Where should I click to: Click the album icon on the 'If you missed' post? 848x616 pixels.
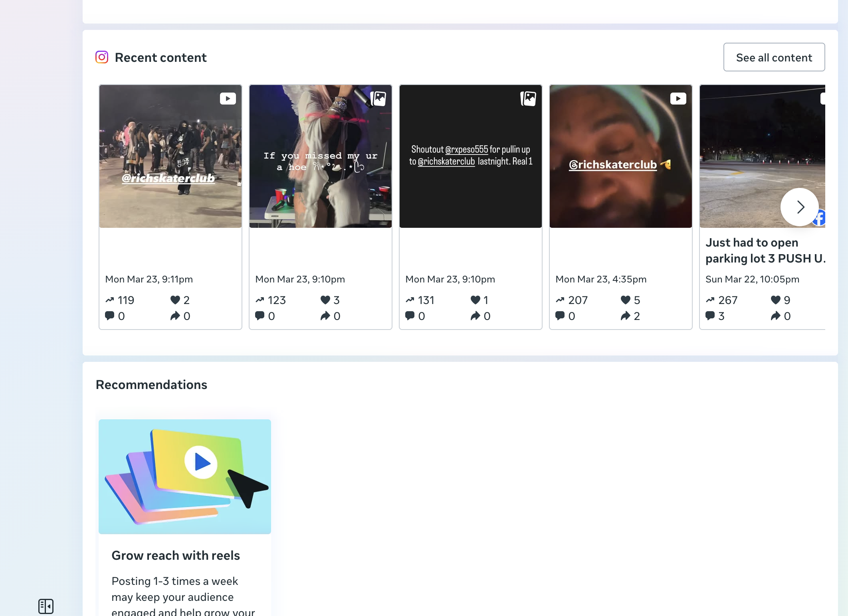point(378,99)
